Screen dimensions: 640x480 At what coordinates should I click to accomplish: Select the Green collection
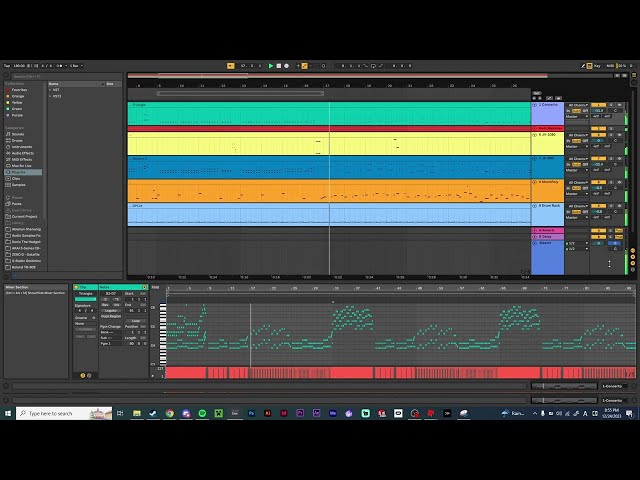[17, 109]
